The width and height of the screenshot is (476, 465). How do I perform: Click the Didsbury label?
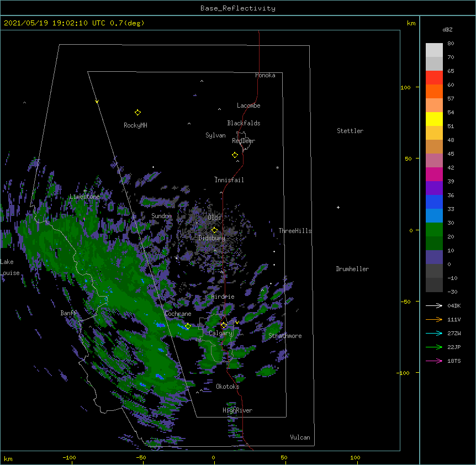coord(212,238)
